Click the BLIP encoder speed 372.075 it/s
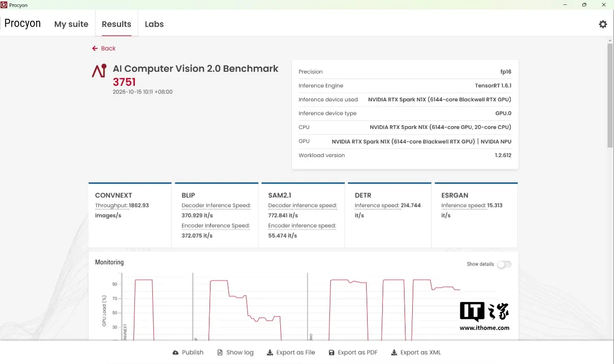The height and width of the screenshot is (364, 614). pyautogui.click(x=197, y=236)
